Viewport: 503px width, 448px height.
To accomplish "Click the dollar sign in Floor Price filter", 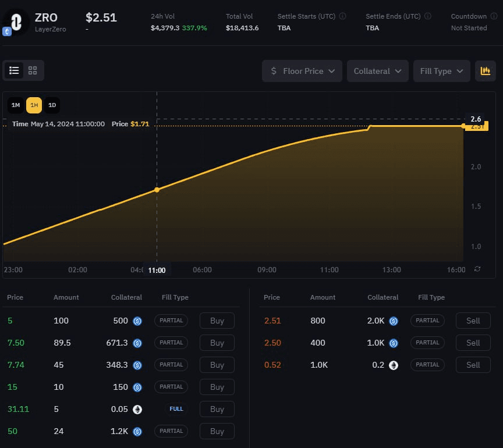I will pos(272,70).
